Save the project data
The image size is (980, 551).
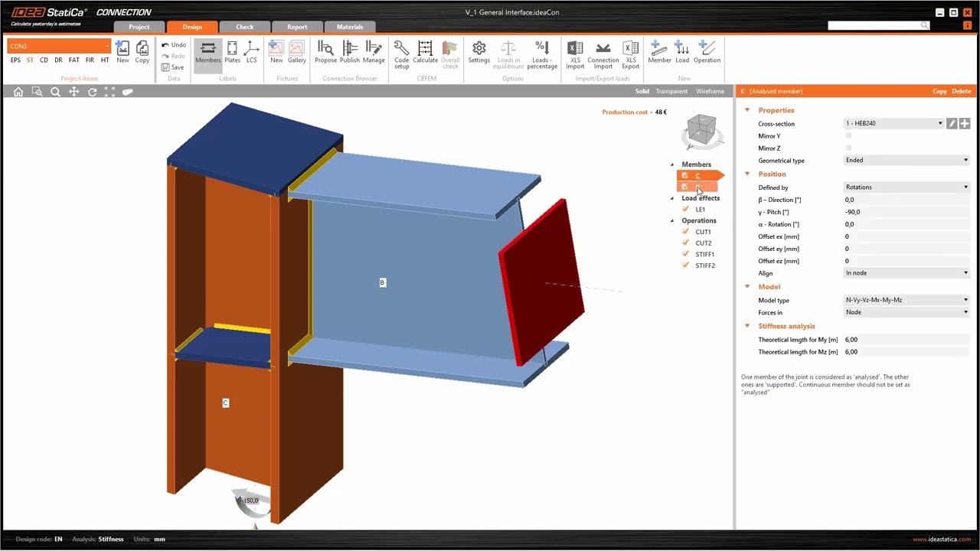(x=173, y=67)
